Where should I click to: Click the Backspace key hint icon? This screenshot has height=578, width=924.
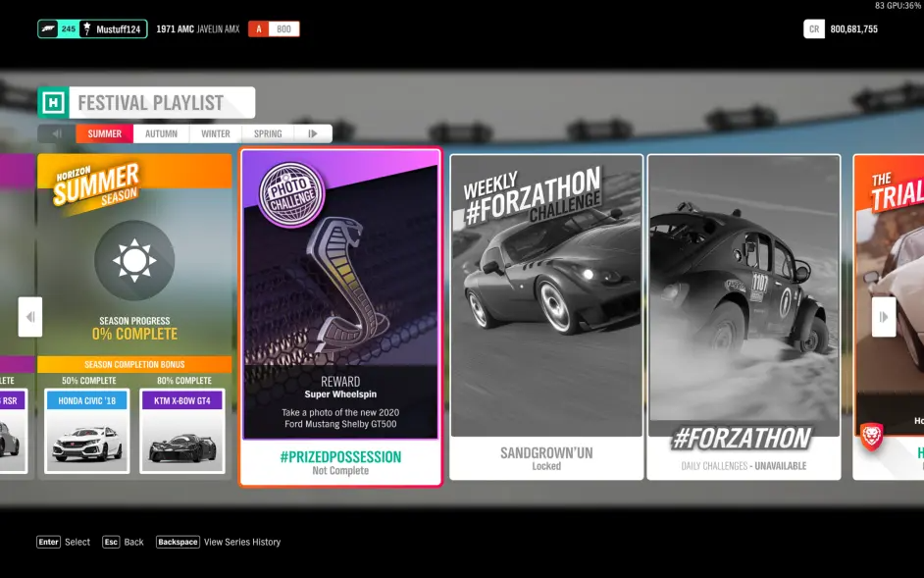178,542
